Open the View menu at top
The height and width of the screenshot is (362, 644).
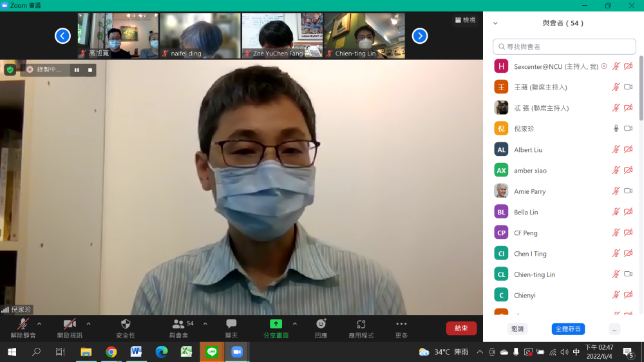465,20
